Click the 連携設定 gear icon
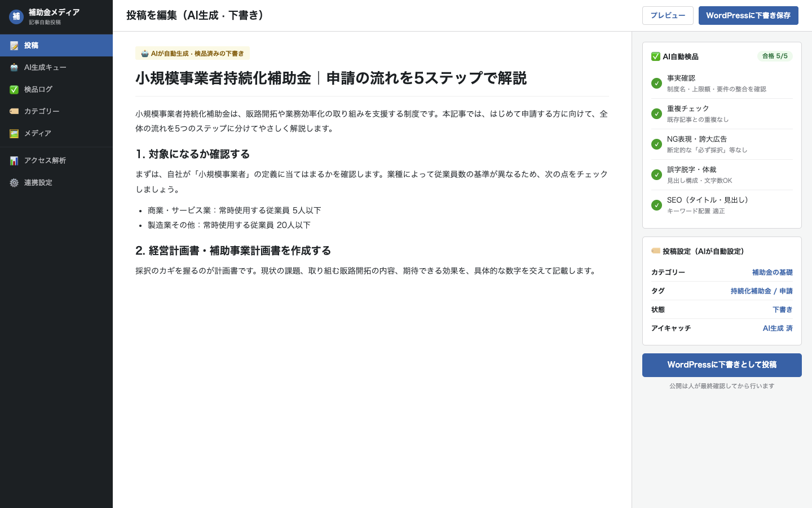812x508 pixels. [x=14, y=183]
